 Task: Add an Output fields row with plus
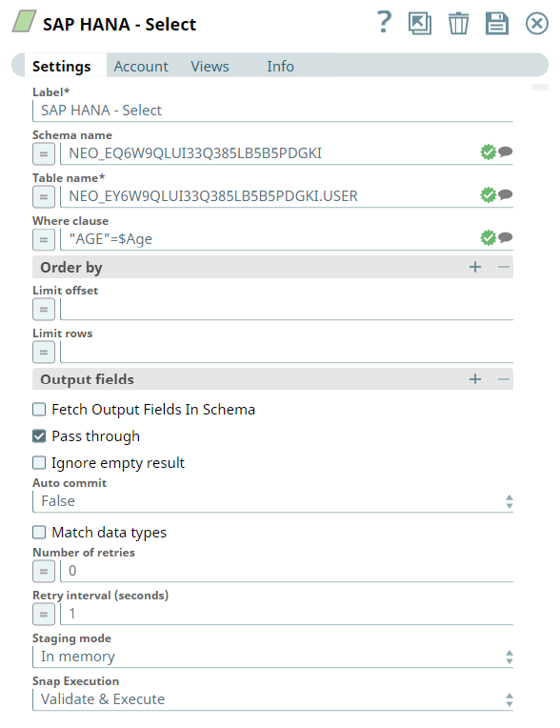475,379
